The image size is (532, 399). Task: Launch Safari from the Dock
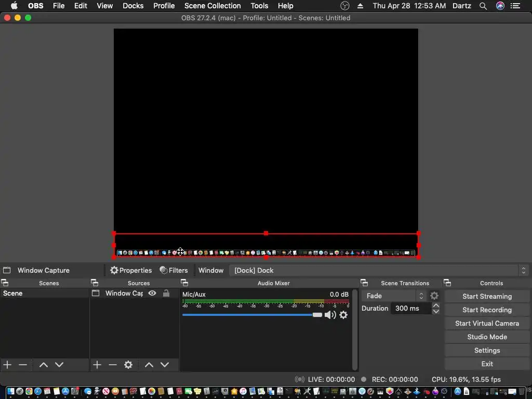coord(37,391)
